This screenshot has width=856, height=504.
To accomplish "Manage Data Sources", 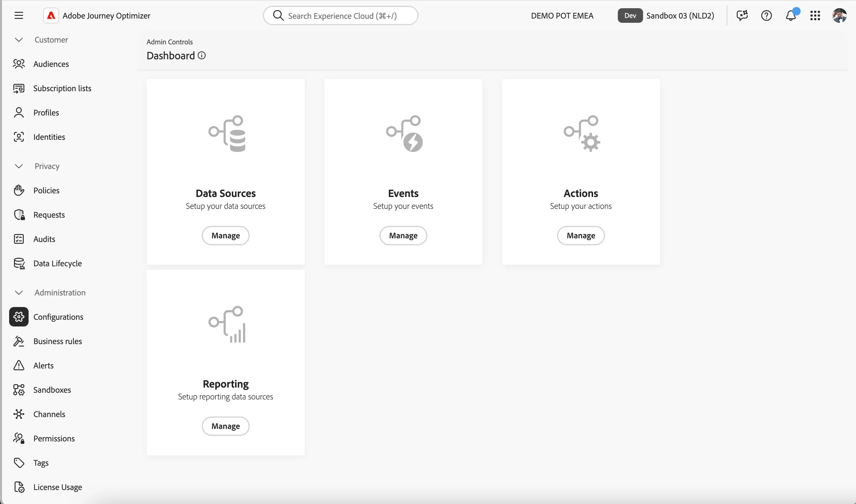I will pos(226,236).
